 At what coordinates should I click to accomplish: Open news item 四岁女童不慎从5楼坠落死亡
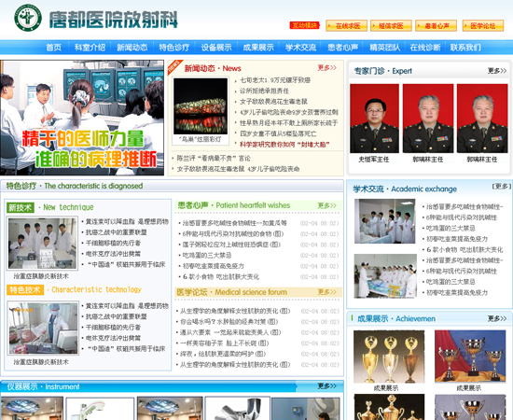pyautogui.click(x=278, y=133)
